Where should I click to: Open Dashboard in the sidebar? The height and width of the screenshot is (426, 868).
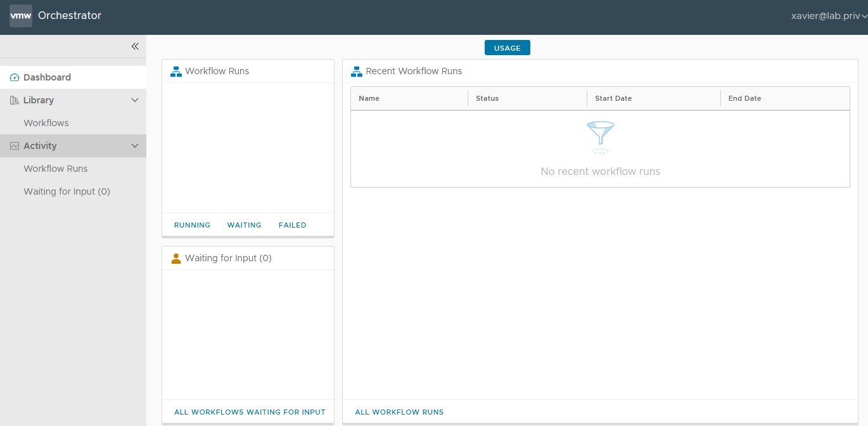pos(73,77)
